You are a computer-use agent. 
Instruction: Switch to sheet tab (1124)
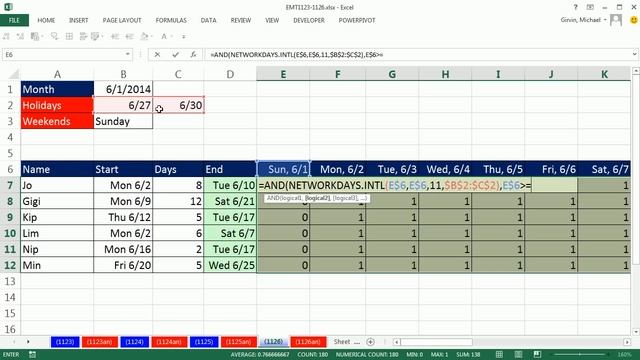pyautogui.click(x=134, y=342)
